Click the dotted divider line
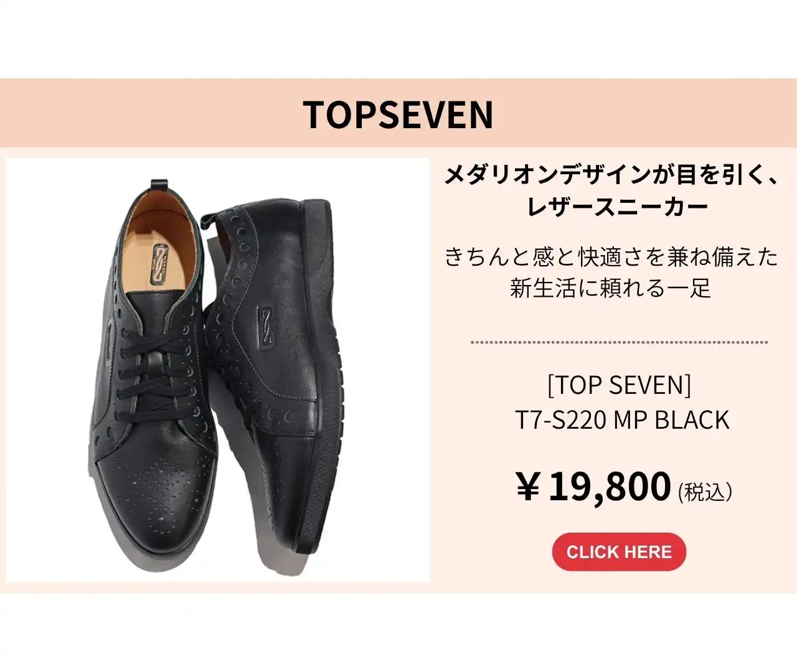 click(x=619, y=342)
